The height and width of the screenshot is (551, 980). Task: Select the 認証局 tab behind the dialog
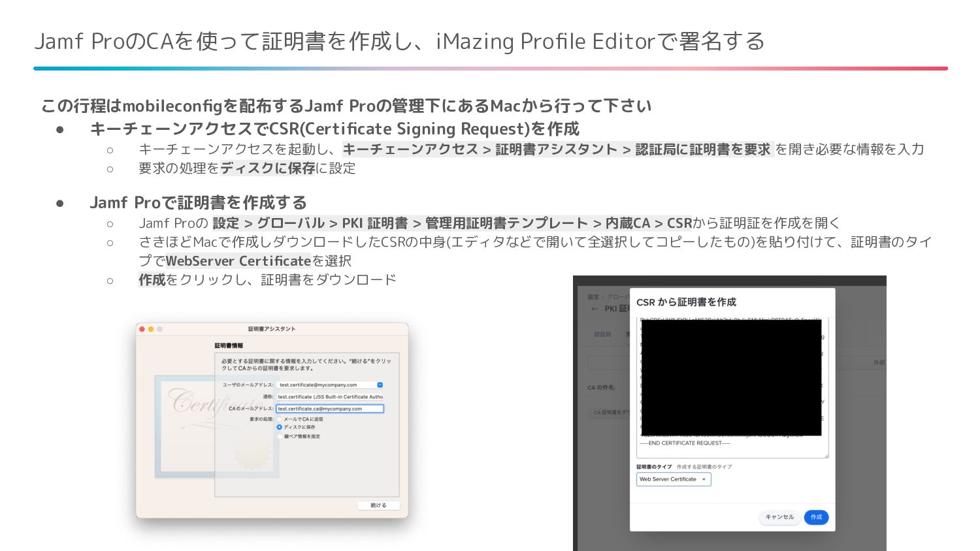[602, 334]
